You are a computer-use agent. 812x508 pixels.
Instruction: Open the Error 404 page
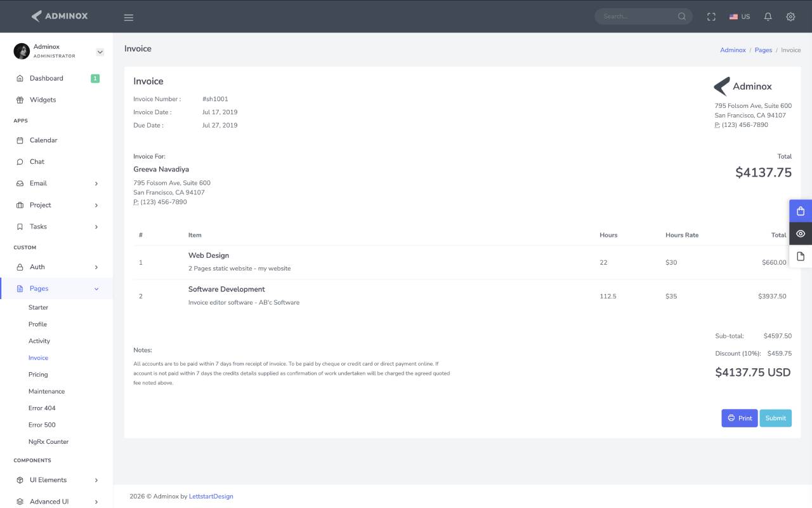pyautogui.click(x=42, y=408)
